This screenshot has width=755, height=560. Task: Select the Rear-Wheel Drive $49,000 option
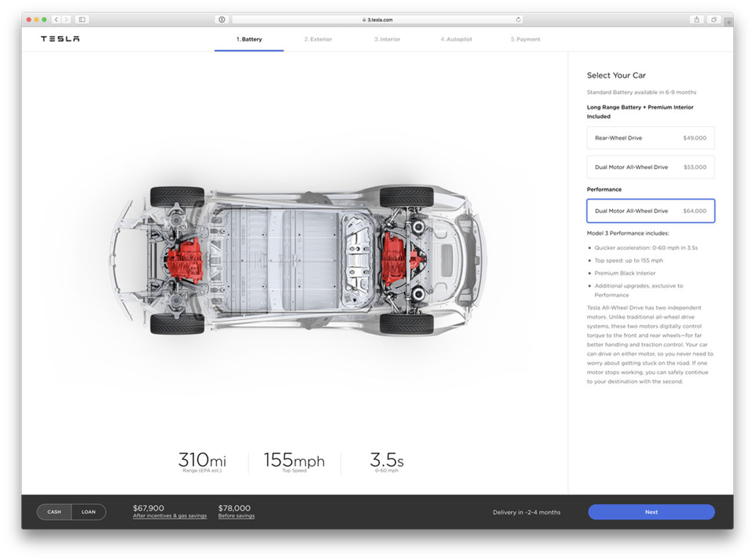tap(651, 138)
